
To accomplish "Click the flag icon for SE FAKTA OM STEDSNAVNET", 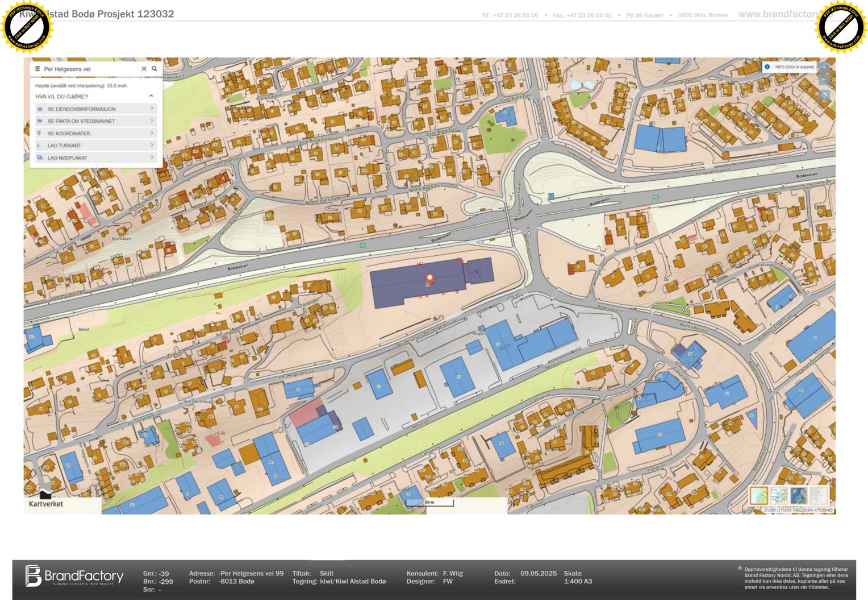I will (40, 121).
